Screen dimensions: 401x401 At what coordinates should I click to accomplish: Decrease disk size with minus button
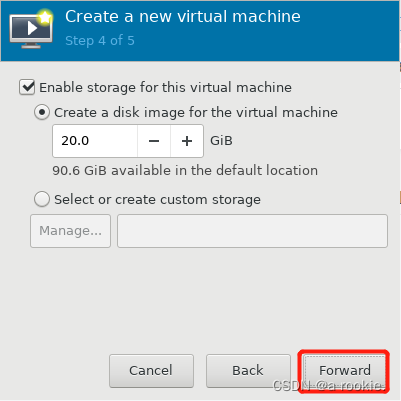pos(154,141)
